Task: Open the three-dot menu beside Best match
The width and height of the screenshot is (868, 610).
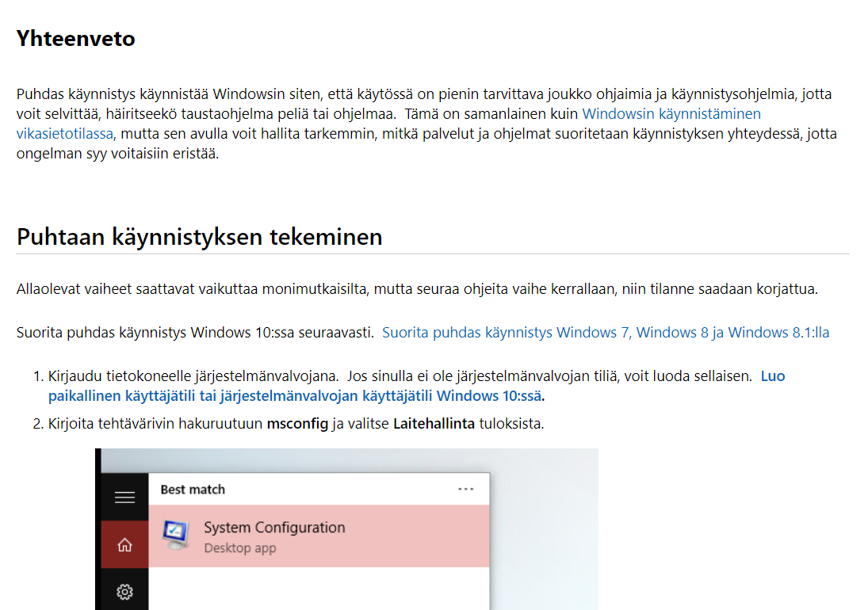Action: click(x=465, y=489)
